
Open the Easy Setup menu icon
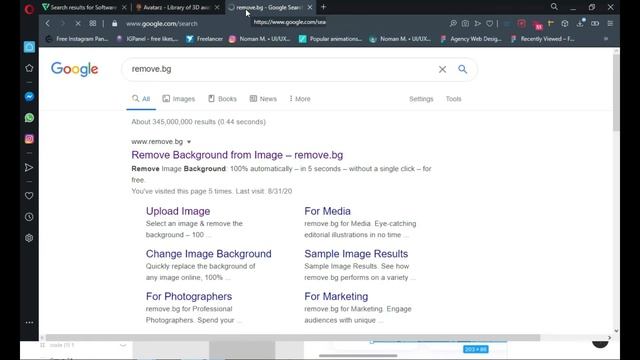tap(610, 24)
